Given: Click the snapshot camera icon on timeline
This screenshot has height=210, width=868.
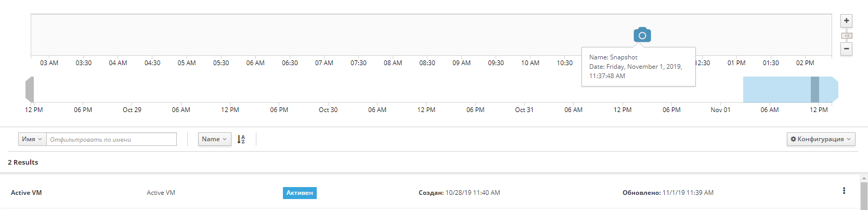Looking at the screenshot, I should 642,35.
